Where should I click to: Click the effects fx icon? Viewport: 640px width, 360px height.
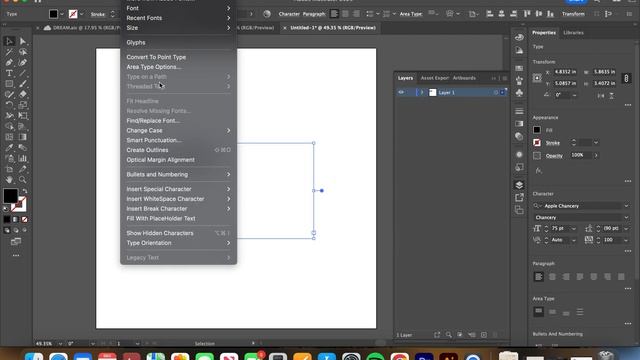(538, 171)
